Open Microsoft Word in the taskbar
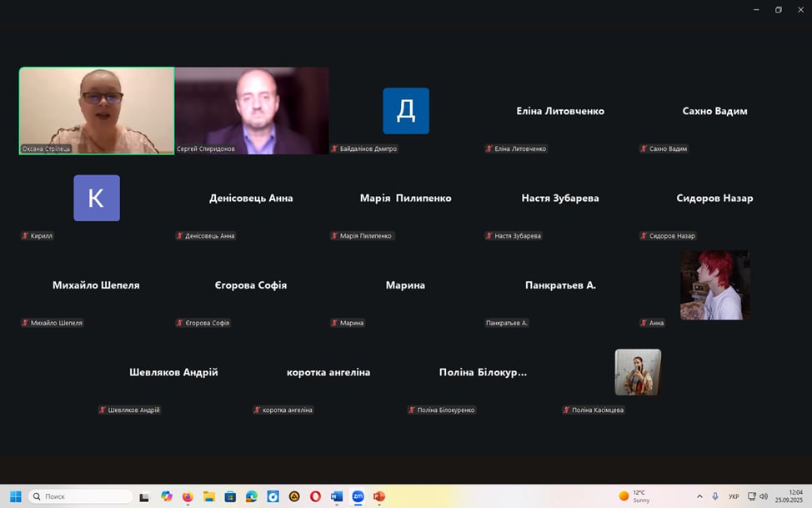The height and width of the screenshot is (508, 812). point(337,496)
